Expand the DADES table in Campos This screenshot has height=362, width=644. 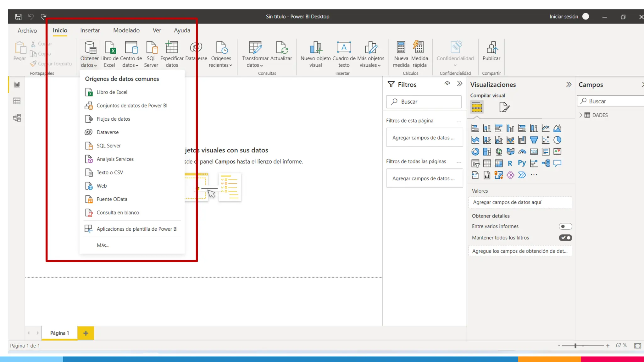tap(581, 115)
